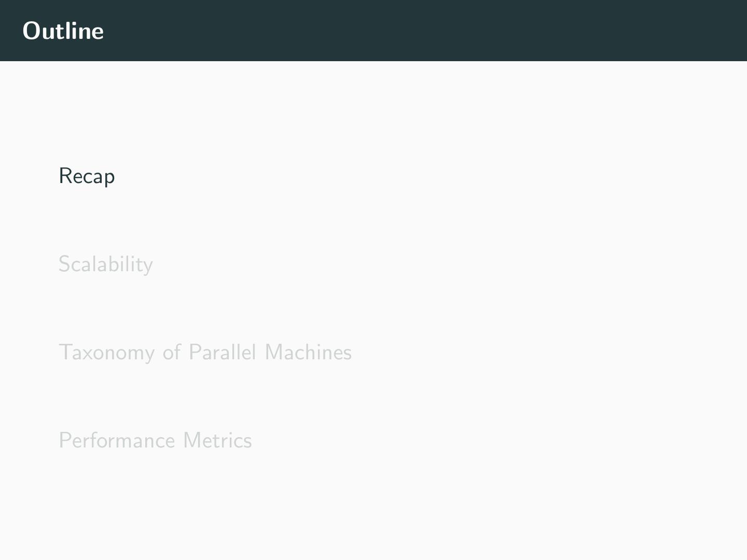Select the word Taxonomy in the outline

(106, 353)
